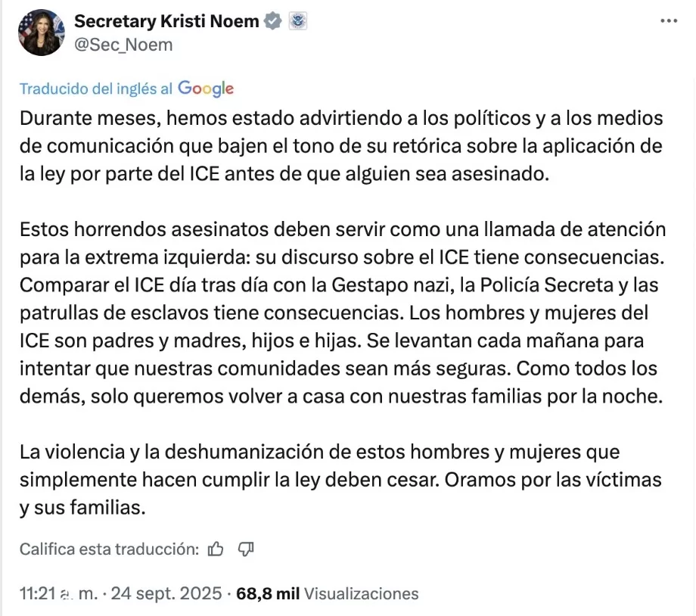Click "Traducido del inglés al" label
The height and width of the screenshot is (616, 696).
pos(96,89)
